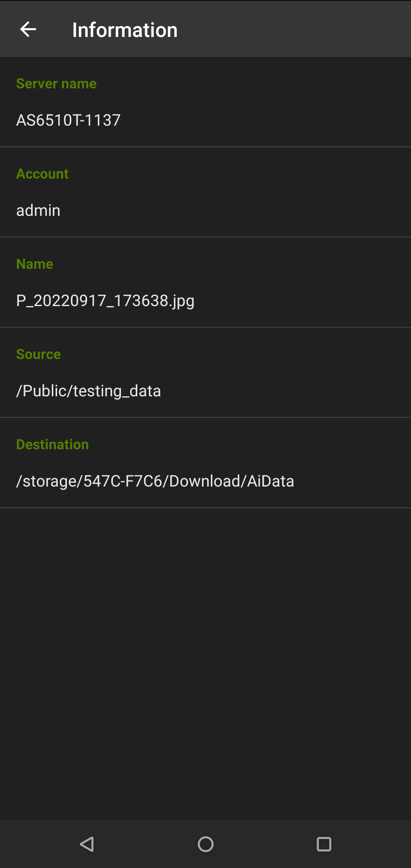This screenshot has width=411, height=868.
Task: Tap divider line beneath Account row
Action: point(205,237)
